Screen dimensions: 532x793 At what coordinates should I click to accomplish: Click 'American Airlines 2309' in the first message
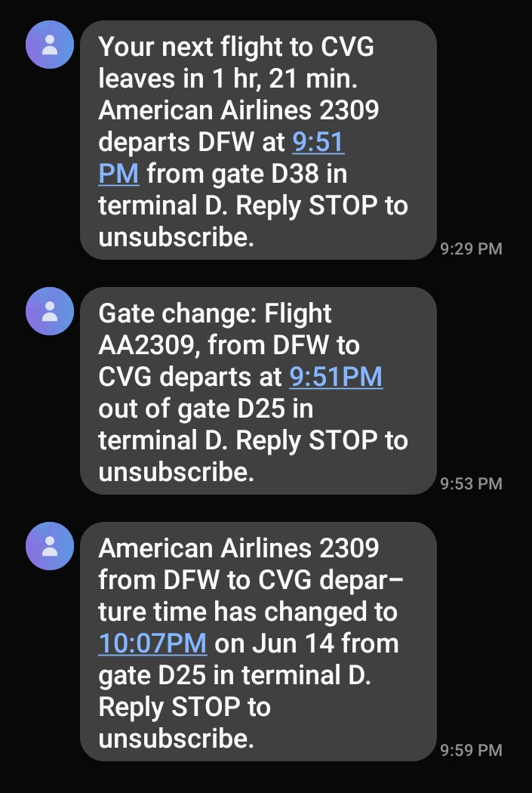[238, 110]
